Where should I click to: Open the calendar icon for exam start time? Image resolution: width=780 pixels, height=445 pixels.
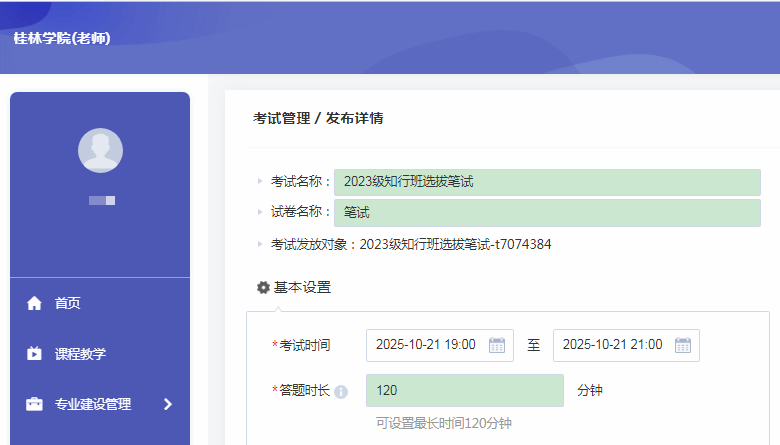[497, 345]
